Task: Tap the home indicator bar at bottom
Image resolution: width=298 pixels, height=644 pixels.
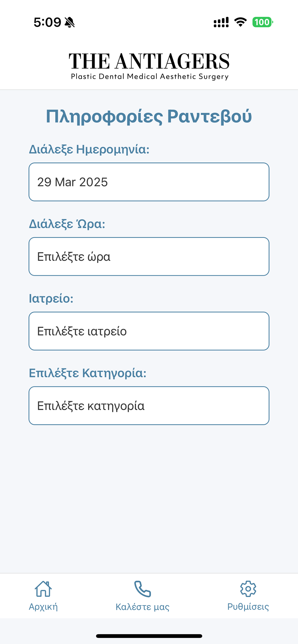Action: [x=149, y=636]
